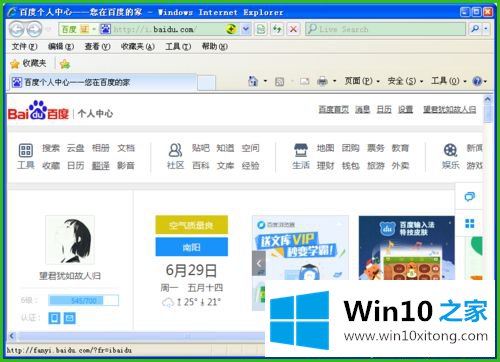Click the profile avatar picture
This screenshot has height=362, width=500.
point(70,240)
